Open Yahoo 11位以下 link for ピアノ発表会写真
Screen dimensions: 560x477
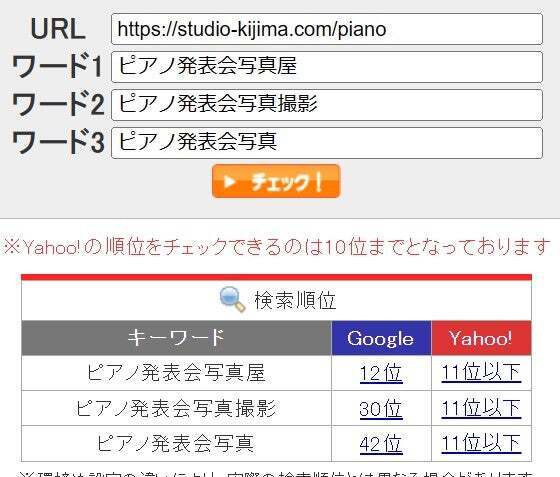point(481,443)
